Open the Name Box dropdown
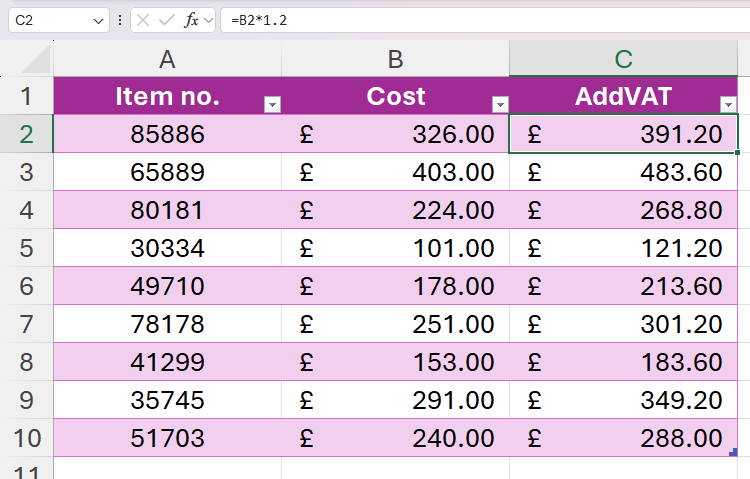Image resolution: width=750 pixels, height=479 pixels. point(98,20)
